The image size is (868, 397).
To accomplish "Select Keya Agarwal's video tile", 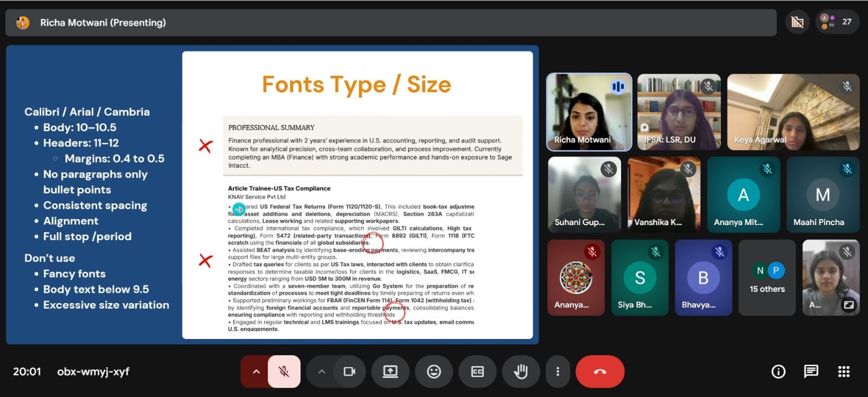I will click(793, 112).
